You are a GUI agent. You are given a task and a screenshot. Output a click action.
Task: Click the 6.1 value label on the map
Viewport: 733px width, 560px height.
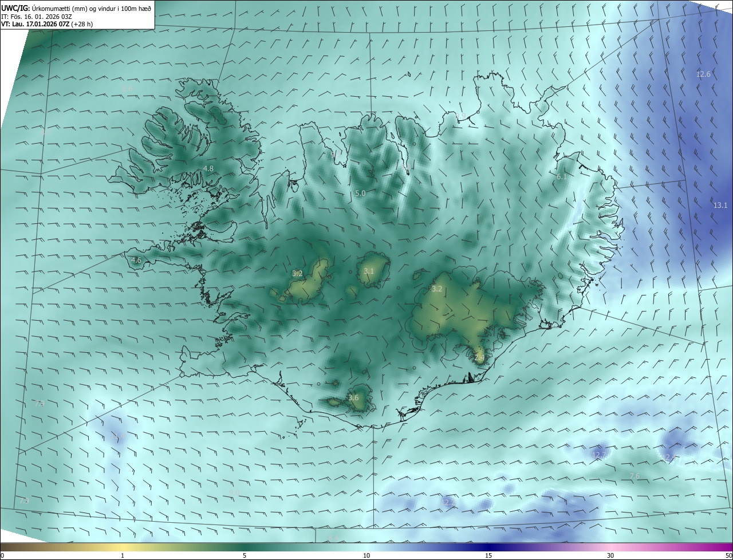point(561,177)
